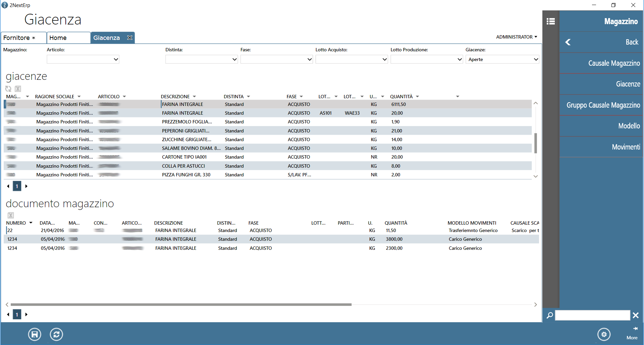Open Gruppo Causale Magazzino menu item
644x345 pixels.
coord(601,105)
